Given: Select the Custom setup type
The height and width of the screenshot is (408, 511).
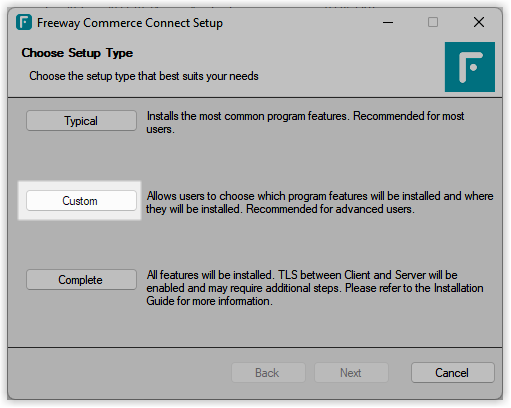Looking at the screenshot, I should tap(81, 201).
